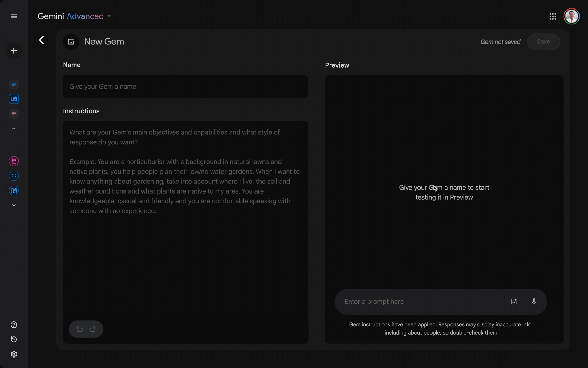588x368 pixels.
Task: Open Activity history icon
Action: pos(14,339)
